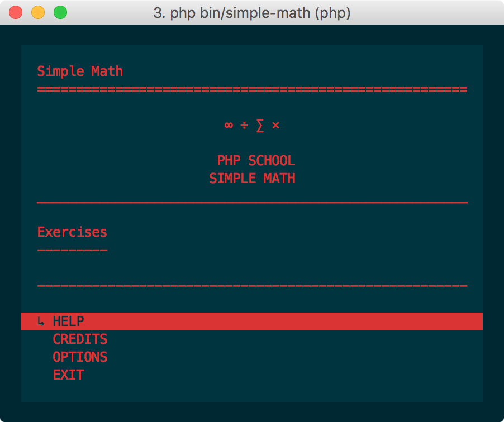
Task: Choose OPTIONS from the menu
Action: (x=80, y=357)
